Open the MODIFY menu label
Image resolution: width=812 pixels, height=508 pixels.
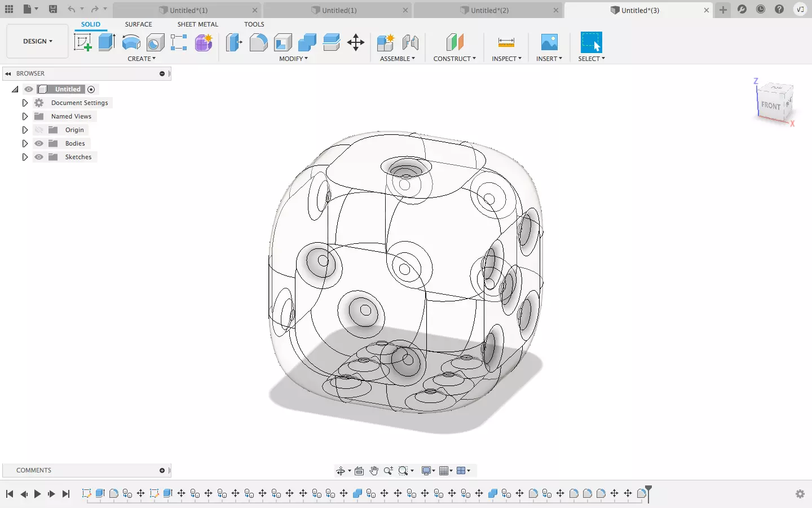[293, 59]
